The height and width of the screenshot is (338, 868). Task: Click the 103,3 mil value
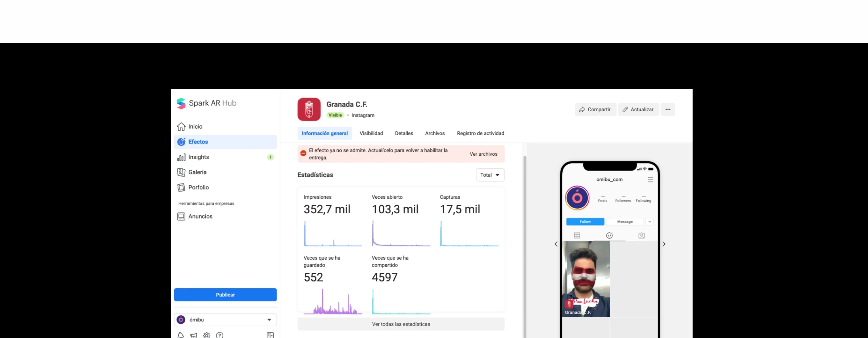coord(395,209)
